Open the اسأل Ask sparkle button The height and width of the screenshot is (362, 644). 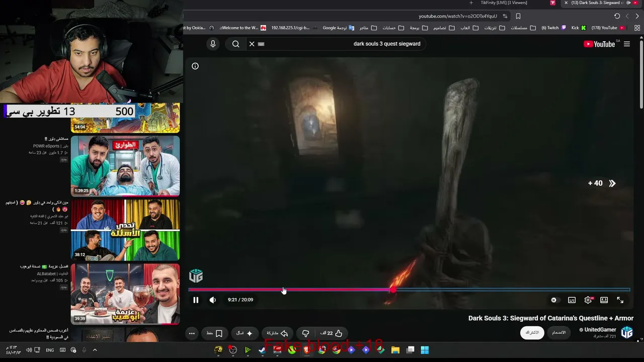[245, 333]
